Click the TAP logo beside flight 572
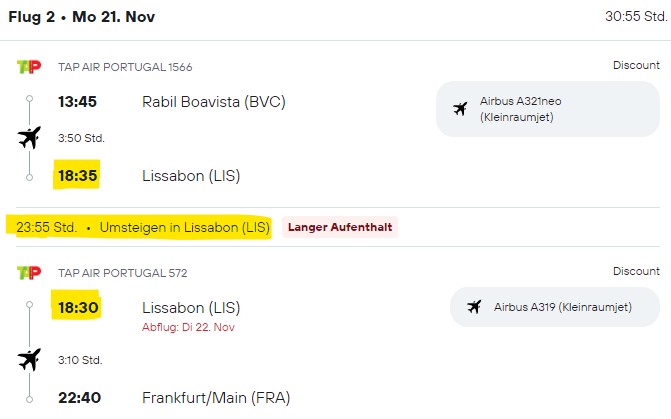 click(x=29, y=273)
